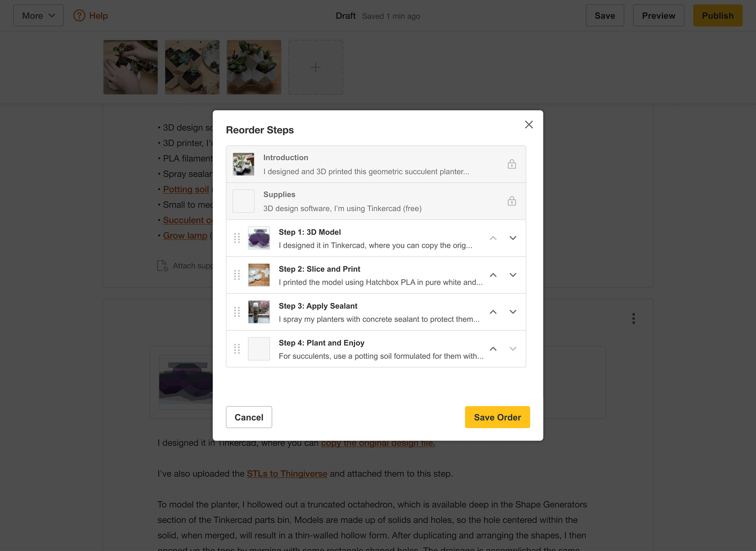Screen dimensions: 756x551
Task: Click lock icon on Supplies row
Action: 511,201
